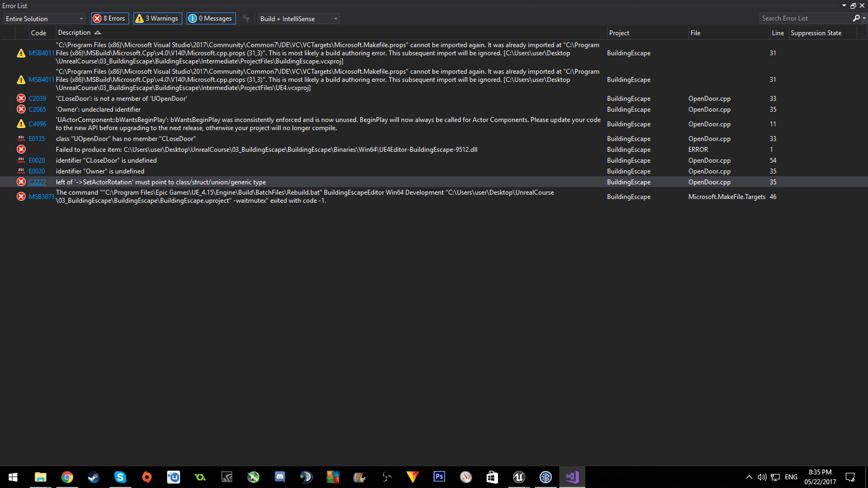Screen dimensions: 868x488
Task: Click the Microsoft.MakeFile.Targets file cell
Action: (727, 197)
